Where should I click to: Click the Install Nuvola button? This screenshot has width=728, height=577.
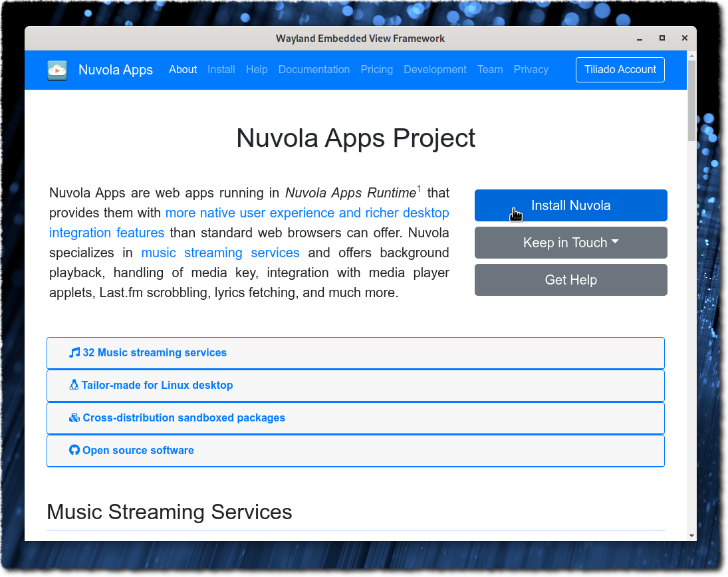click(x=570, y=205)
